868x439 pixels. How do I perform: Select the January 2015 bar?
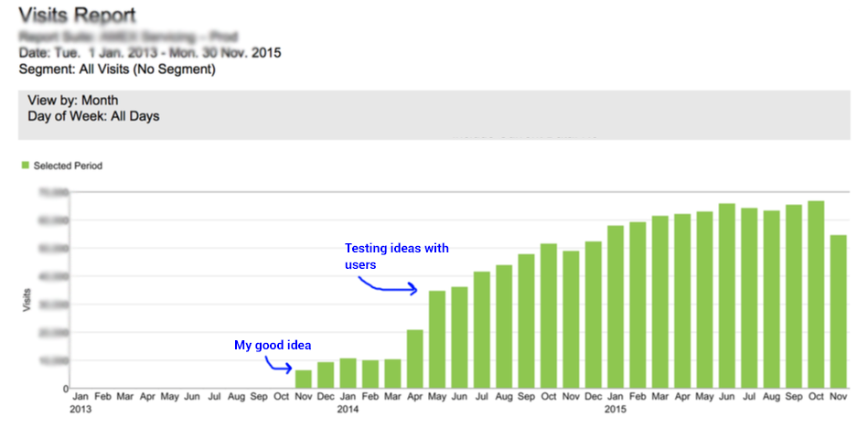[616, 306]
